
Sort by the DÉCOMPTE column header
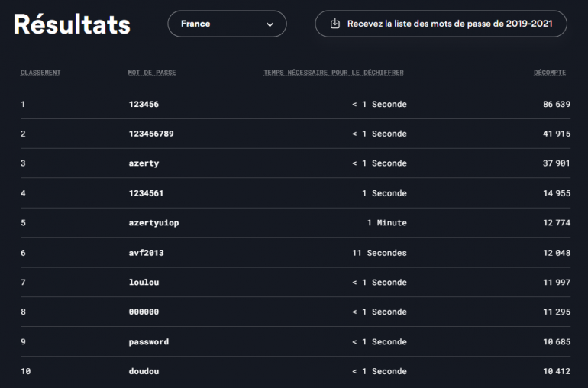pyautogui.click(x=550, y=73)
